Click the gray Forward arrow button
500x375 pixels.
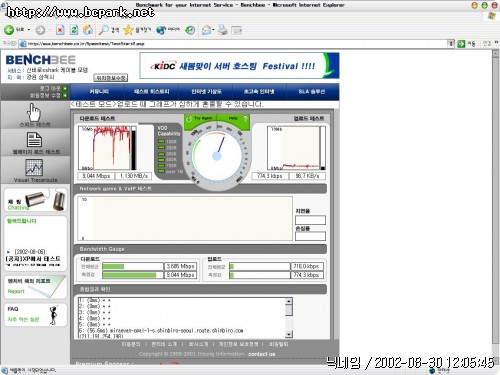(40, 30)
